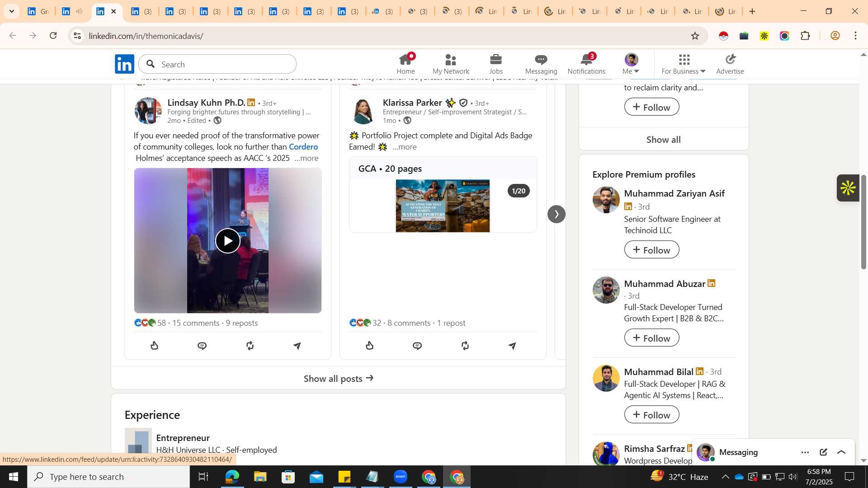The width and height of the screenshot is (868, 488).
Task: Open Muhammad Abuzar profile photo
Action: (x=606, y=290)
